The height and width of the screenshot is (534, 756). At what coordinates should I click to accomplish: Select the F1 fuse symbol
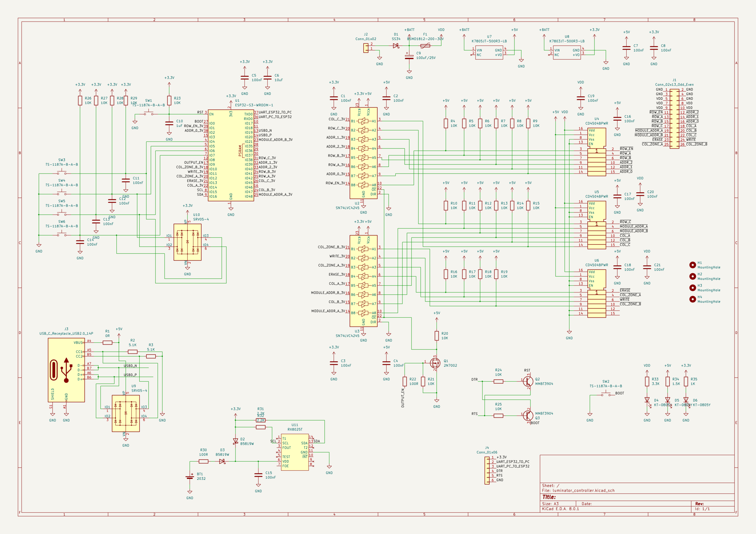click(x=425, y=46)
